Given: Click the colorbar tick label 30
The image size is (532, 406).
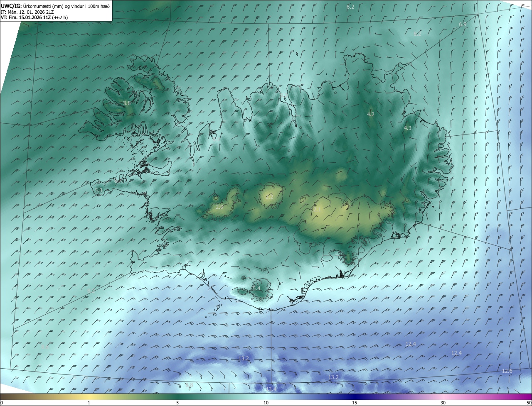Looking at the screenshot, I should [x=443, y=403].
